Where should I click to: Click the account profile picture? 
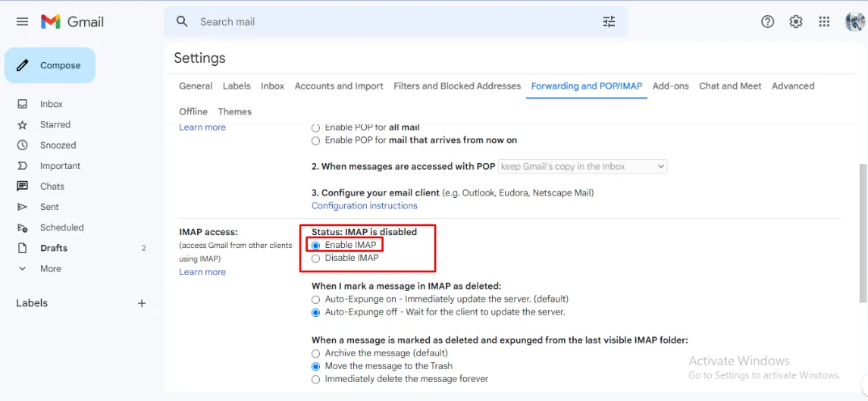[854, 22]
